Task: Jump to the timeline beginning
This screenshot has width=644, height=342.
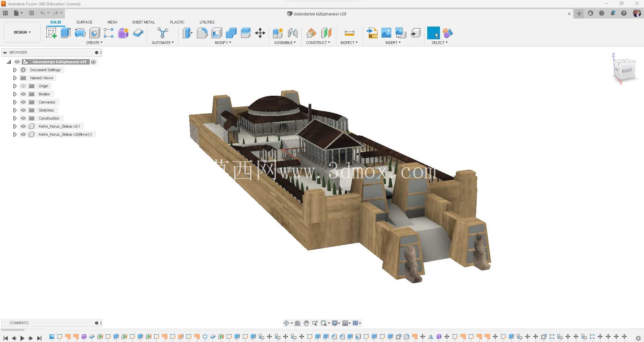Action: click(x=6, y=338)
